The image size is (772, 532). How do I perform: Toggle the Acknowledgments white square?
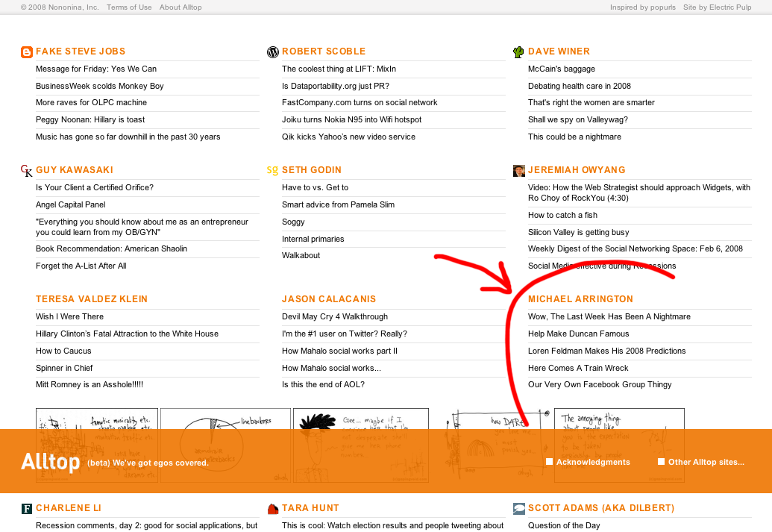pyautogui.click(x=550, y=462)
